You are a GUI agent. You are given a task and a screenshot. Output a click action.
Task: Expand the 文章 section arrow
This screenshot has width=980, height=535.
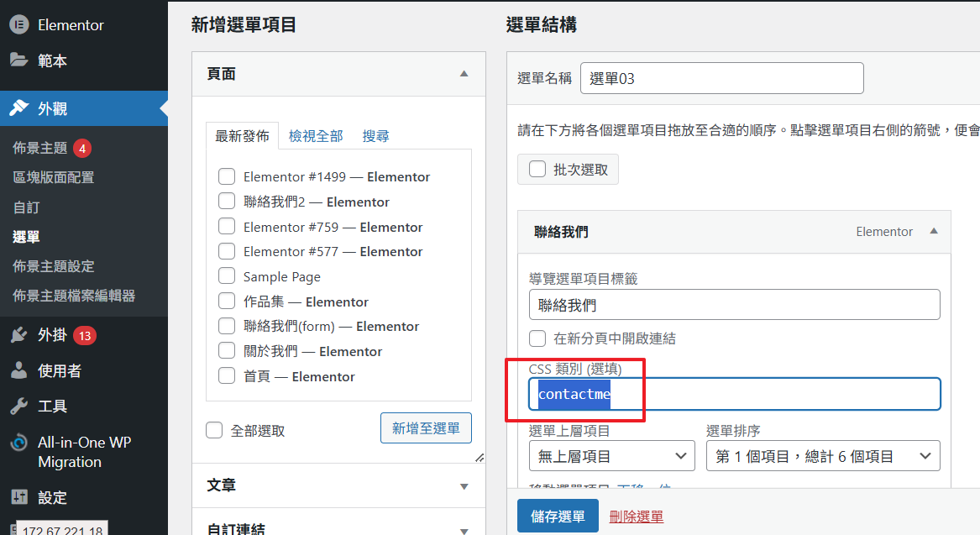click(464, 485)
